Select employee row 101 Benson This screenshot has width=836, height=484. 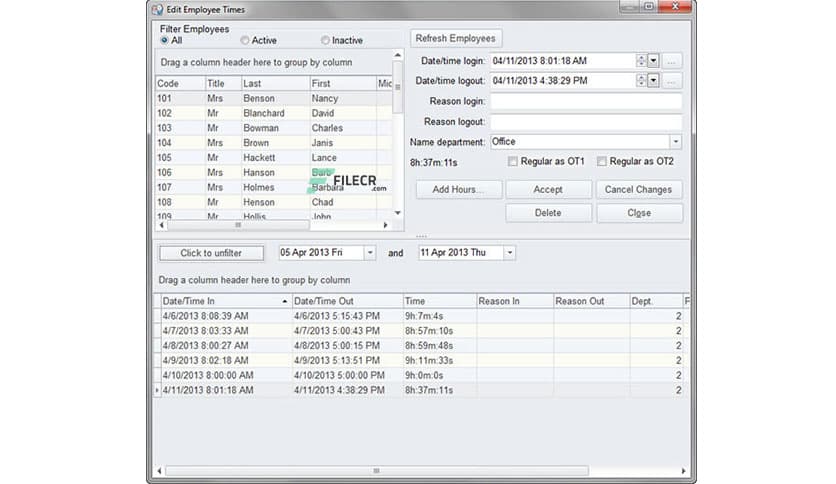[274, 99]
